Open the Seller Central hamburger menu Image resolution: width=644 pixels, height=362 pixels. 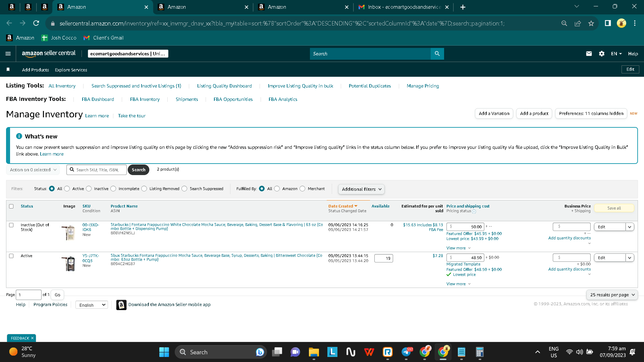[x=8, y=54]
